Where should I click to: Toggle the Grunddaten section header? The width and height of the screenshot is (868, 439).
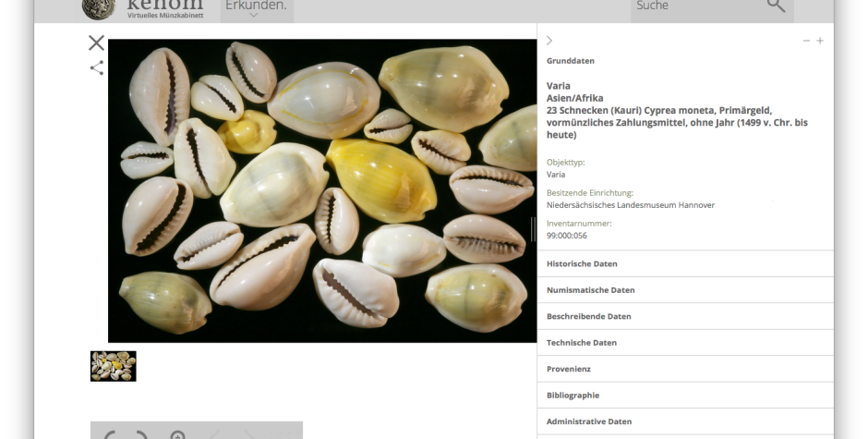(x=570, y=61)
